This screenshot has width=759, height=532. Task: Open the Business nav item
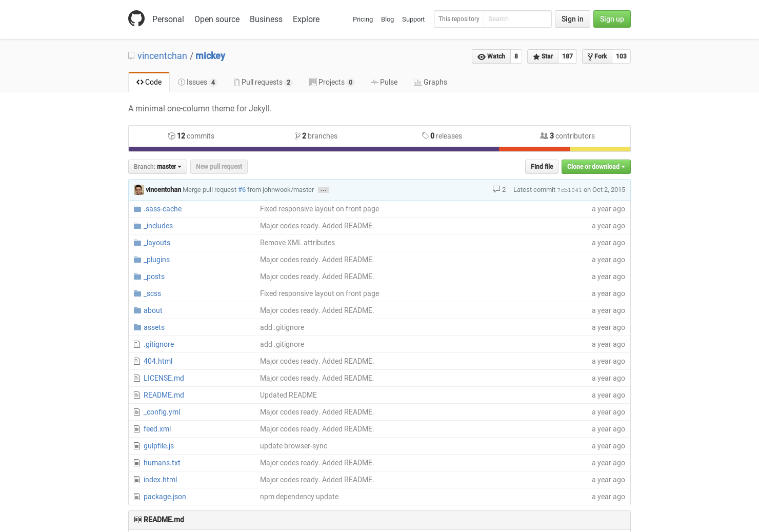(x=266, y=19)
